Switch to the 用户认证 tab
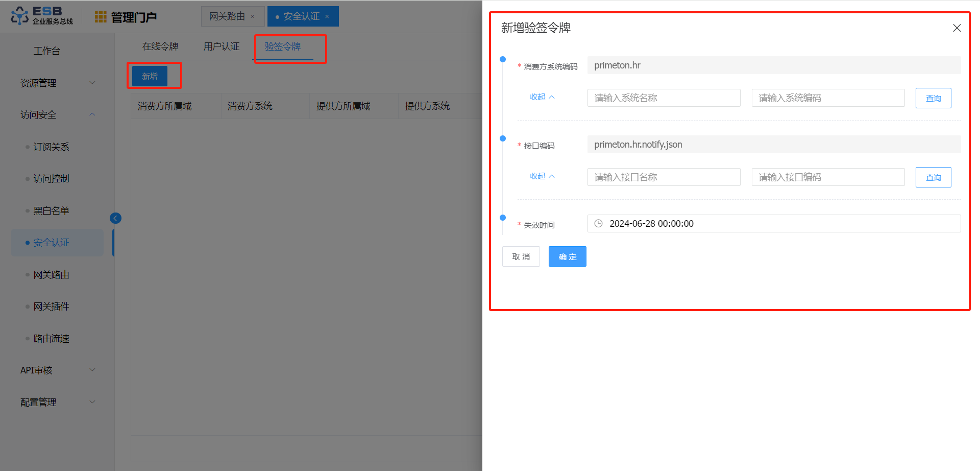The height and width of the screenshot is (471, 980). (x=222, y=46)
